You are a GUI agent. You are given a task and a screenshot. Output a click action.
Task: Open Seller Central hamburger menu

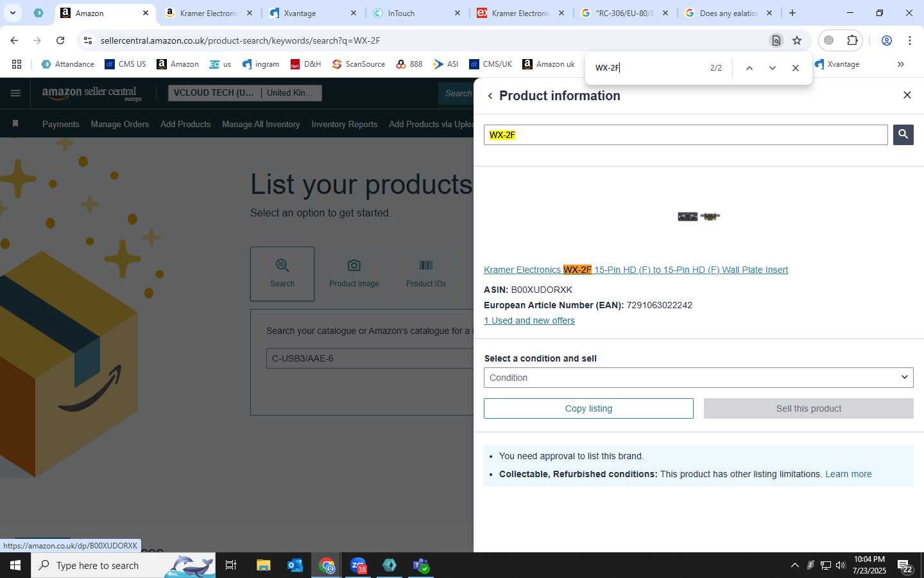(15, 93)
